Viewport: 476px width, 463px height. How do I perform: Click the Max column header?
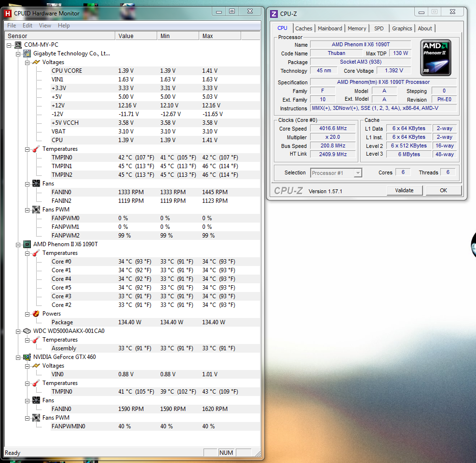pyautogui.click(x=220, y=36)
